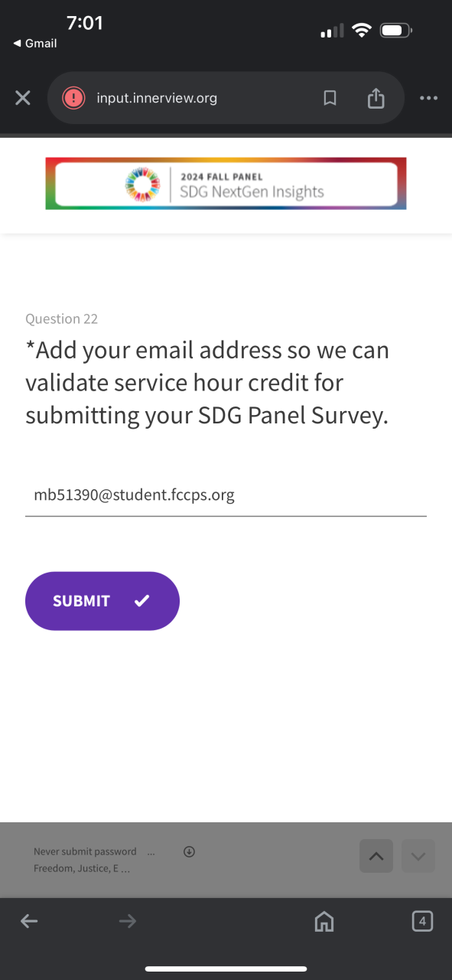Screen dimensions: 452x980
Task: Click the email address input field
Action: [x=226, y=495]
